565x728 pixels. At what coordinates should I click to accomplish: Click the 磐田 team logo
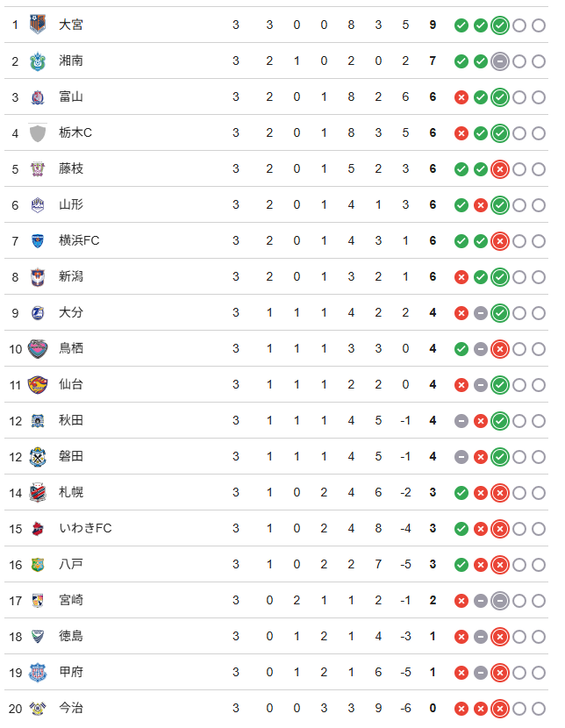(38, 457)
